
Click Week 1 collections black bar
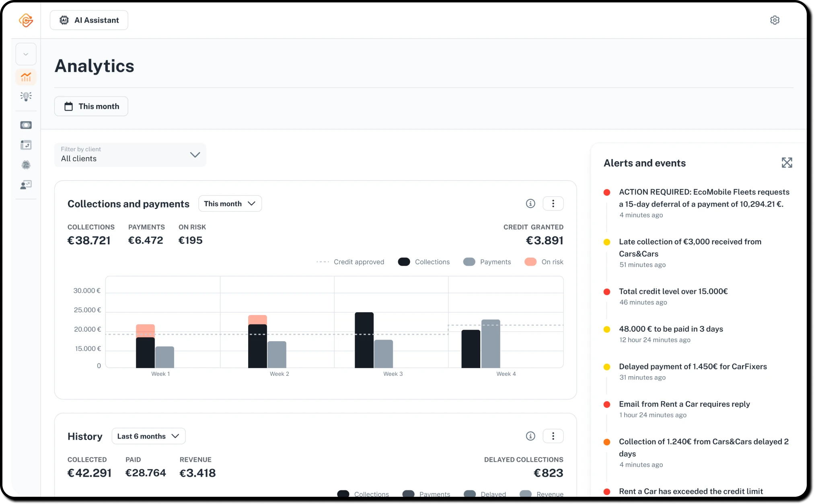(145, 352)
